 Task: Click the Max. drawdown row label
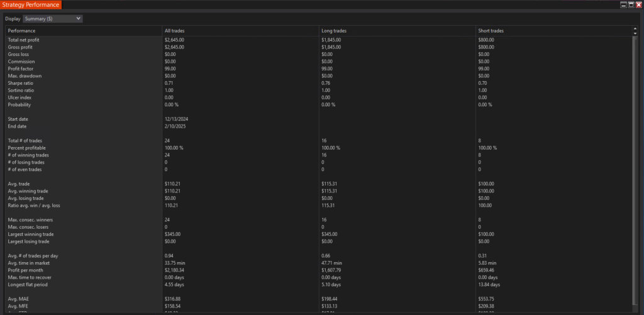click(25, 76)
